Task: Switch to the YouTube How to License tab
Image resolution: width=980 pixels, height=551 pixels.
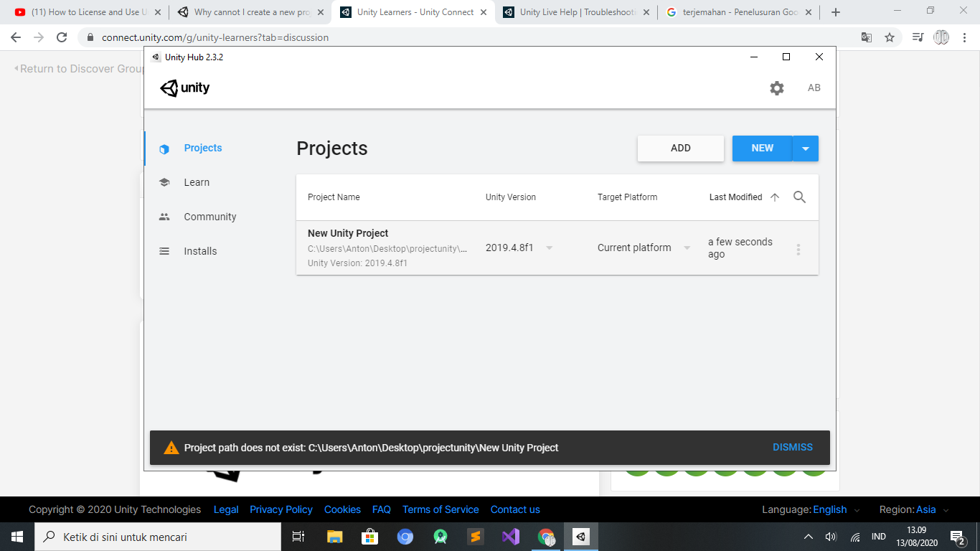Action: [x=88, y=12]
